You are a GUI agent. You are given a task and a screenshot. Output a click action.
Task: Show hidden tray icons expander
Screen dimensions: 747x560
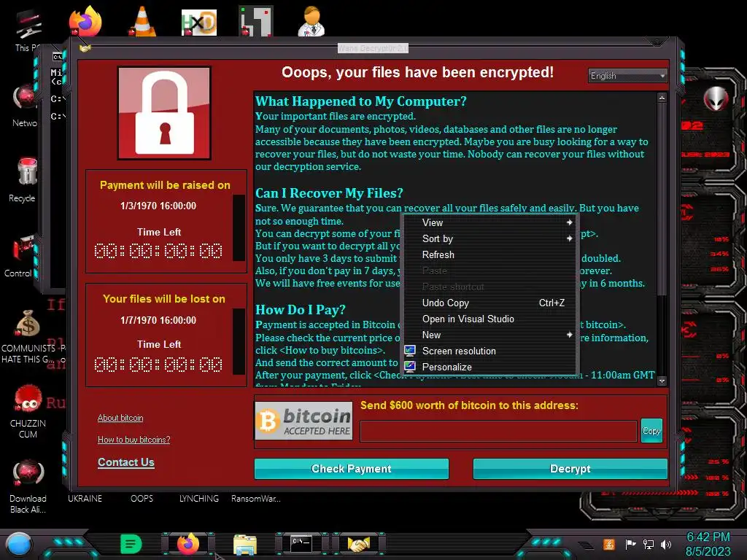coord(587,545)
